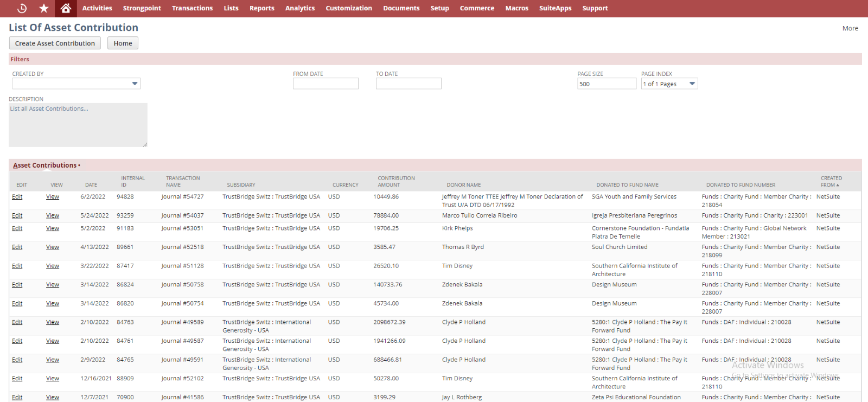
Task: Open the Reports menu
Action: pos(261,8)
